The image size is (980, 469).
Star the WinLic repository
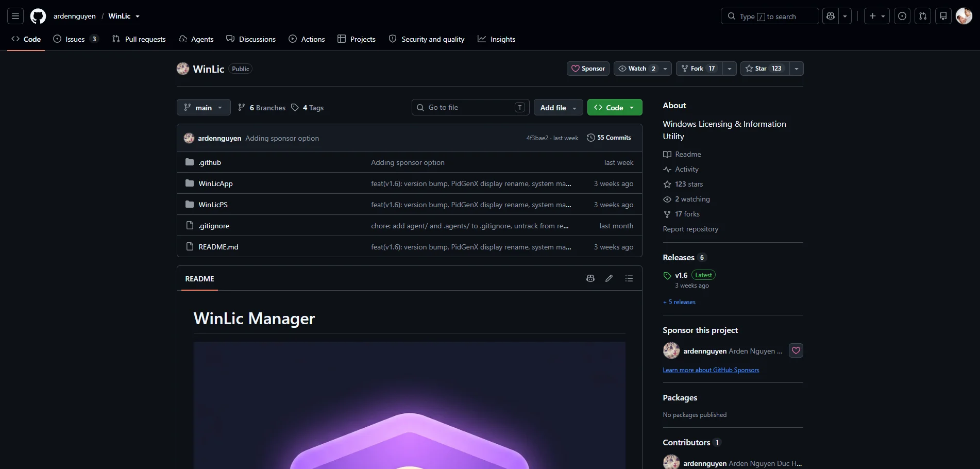pyautogui.click(x=765, y=69)
